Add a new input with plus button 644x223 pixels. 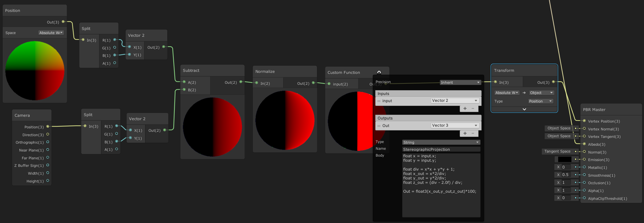click(465, 109)
